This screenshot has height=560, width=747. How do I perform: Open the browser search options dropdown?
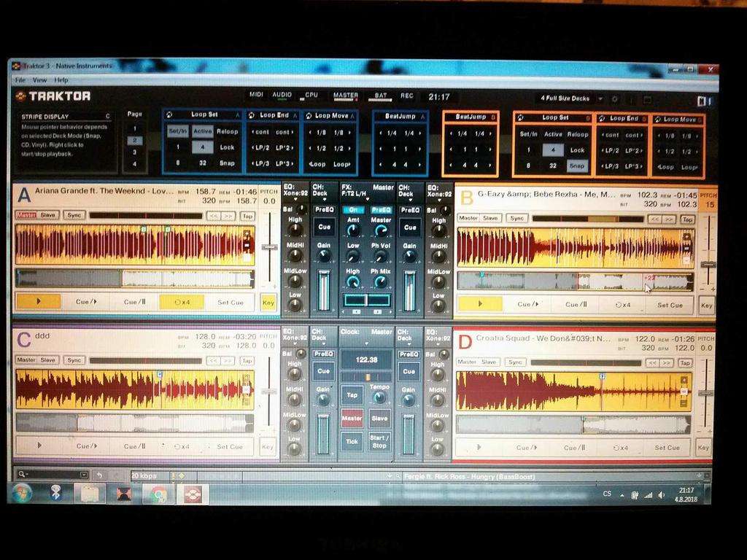(x=84, y=474)
